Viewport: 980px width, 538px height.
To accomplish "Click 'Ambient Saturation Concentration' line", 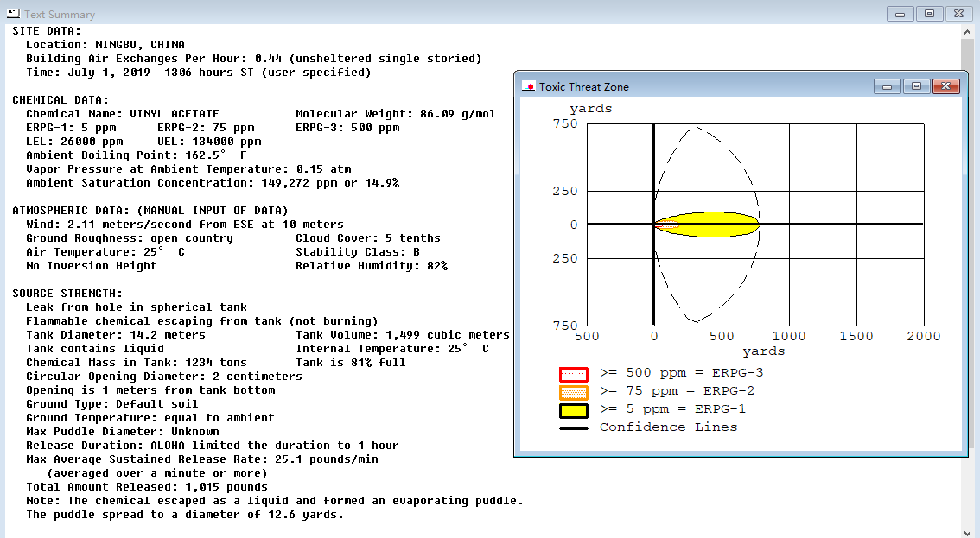I will pos(213,182).
